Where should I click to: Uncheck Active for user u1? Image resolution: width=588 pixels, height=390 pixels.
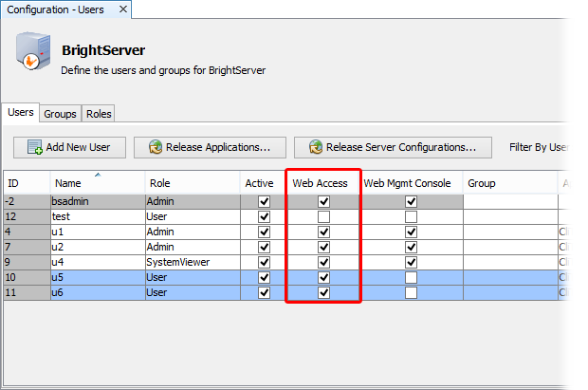point(264,232)
